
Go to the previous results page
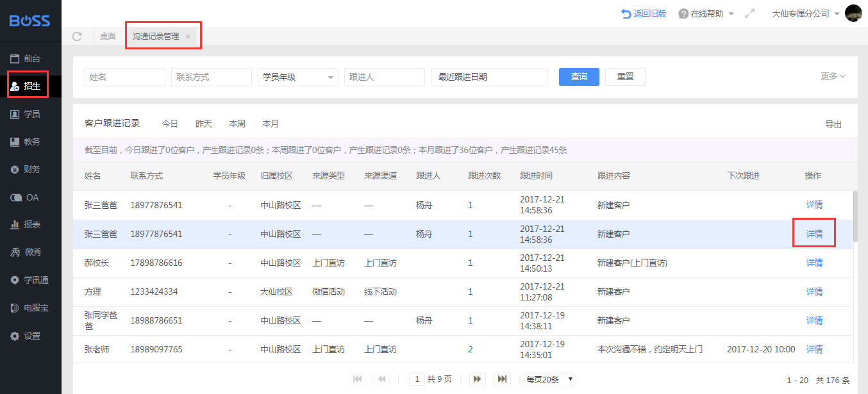point(382,379)
